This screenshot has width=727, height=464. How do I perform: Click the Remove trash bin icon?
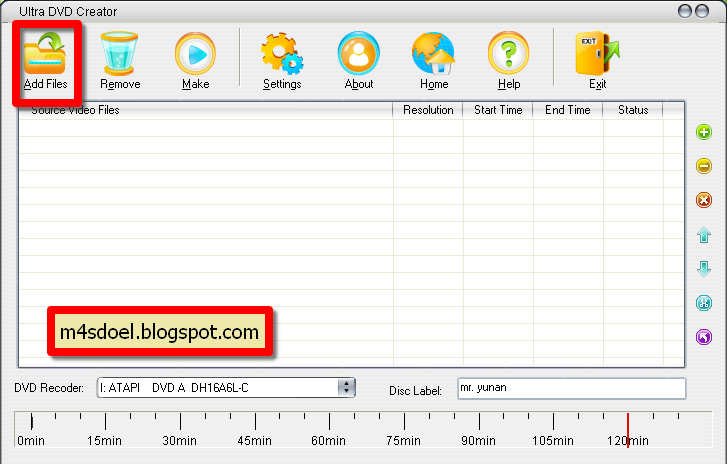(x=119, y=53)
